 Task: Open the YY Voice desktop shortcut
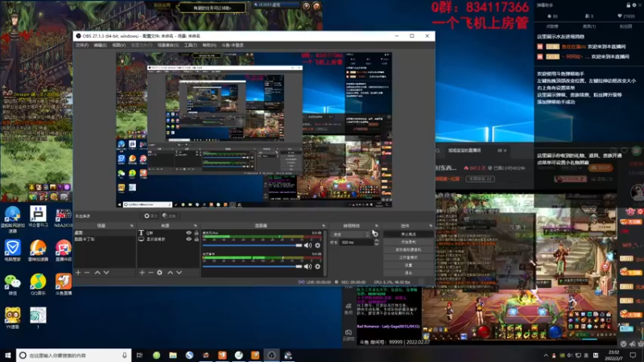(x=12, y=318)
